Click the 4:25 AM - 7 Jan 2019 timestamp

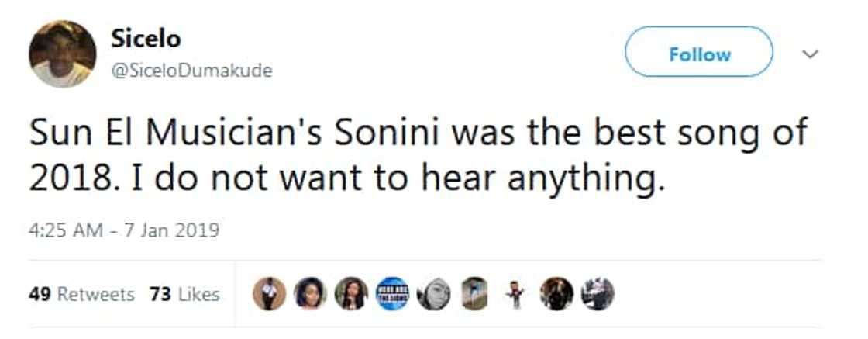click(x=125, y=230)
